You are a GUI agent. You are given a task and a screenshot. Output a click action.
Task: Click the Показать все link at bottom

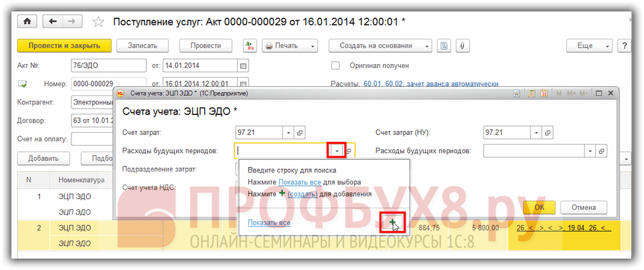(x=269, y=223)
